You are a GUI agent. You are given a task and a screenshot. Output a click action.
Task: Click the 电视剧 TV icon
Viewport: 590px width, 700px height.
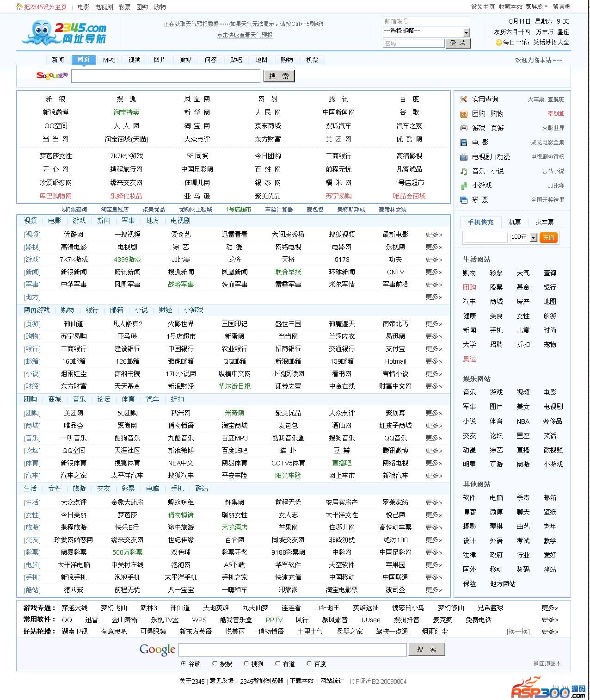point(463,157)
